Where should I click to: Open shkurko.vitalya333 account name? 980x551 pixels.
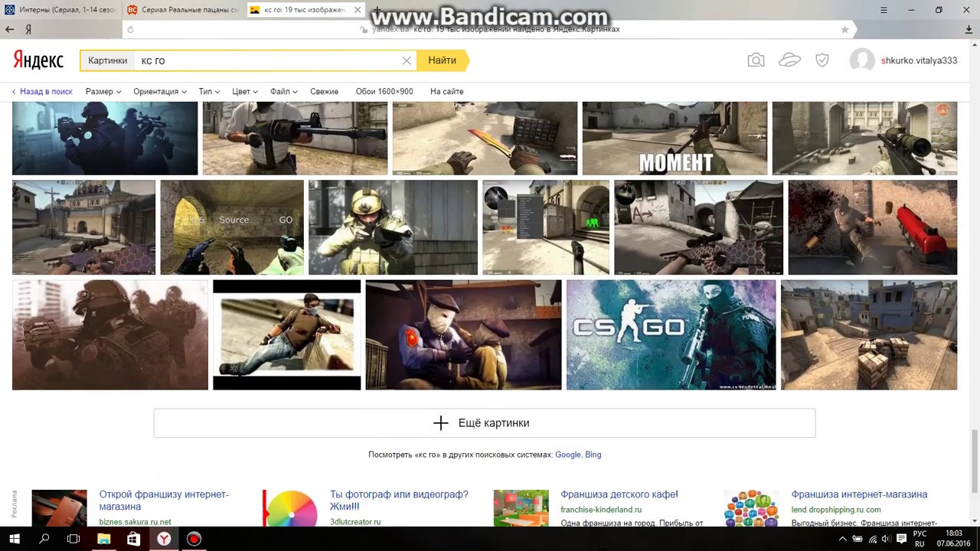(x=919, y=60)
